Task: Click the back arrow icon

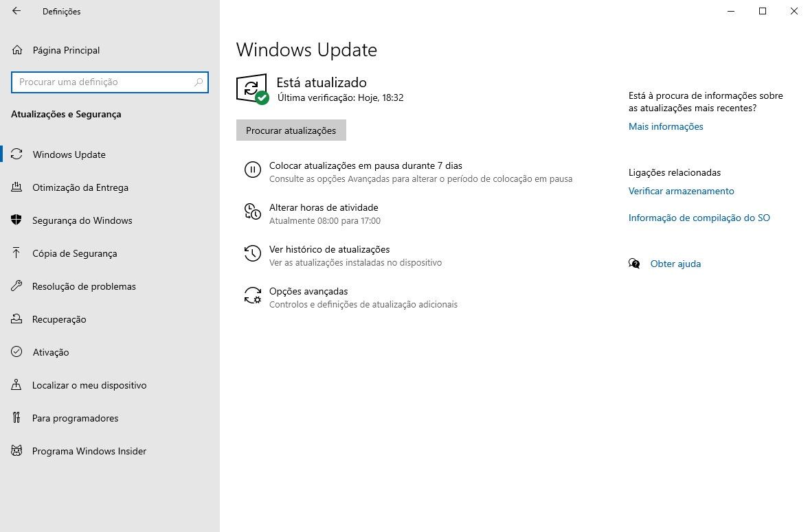Action: (x=16, y=11)
